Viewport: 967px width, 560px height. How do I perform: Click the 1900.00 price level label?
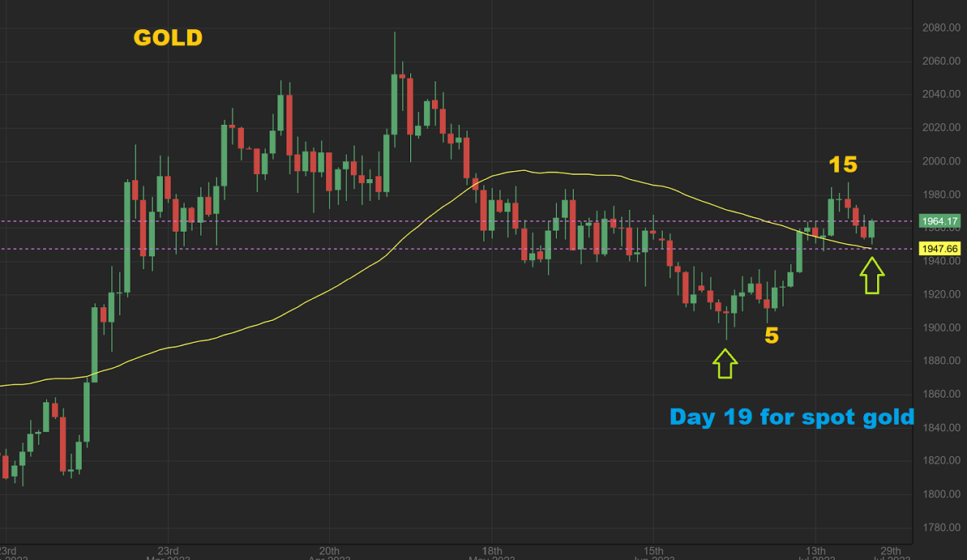[941, 327]
